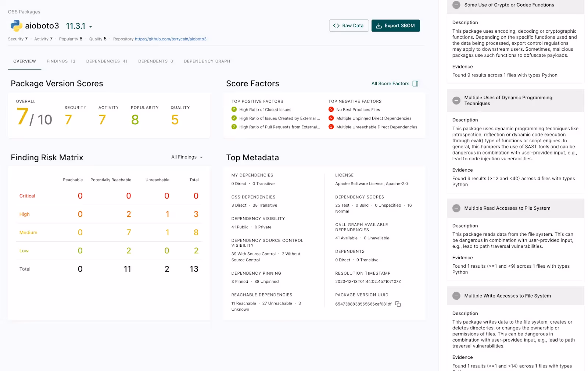Click the Activity score 7 in version scores
The image size is (588, 371).
click(102, 119)
